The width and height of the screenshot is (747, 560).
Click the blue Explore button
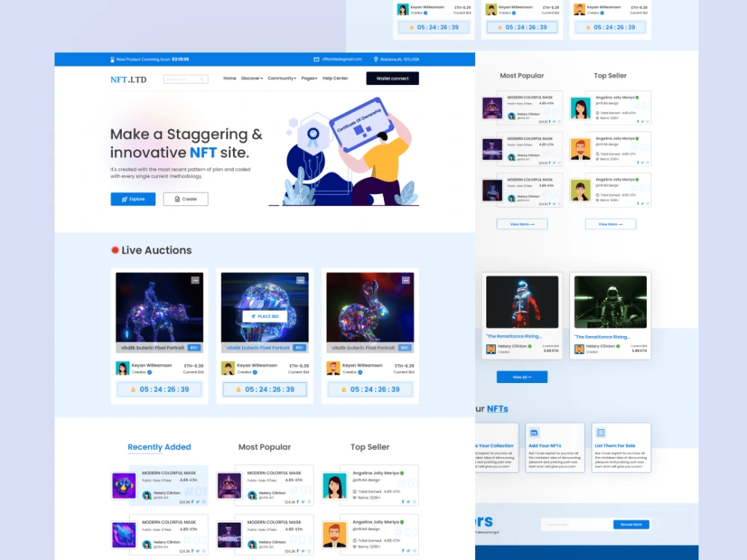[133, 199]
